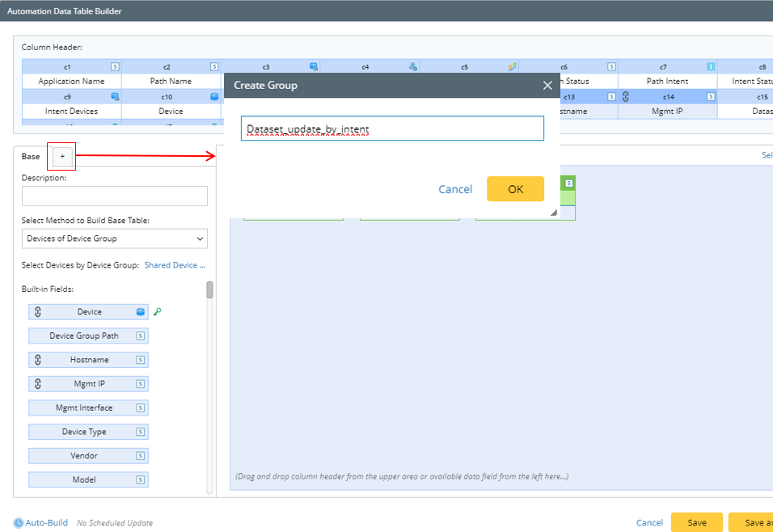Confirm Create Group with OK button
The height and width of the screenshot is (532, 773).
click(x=515, y=189)
